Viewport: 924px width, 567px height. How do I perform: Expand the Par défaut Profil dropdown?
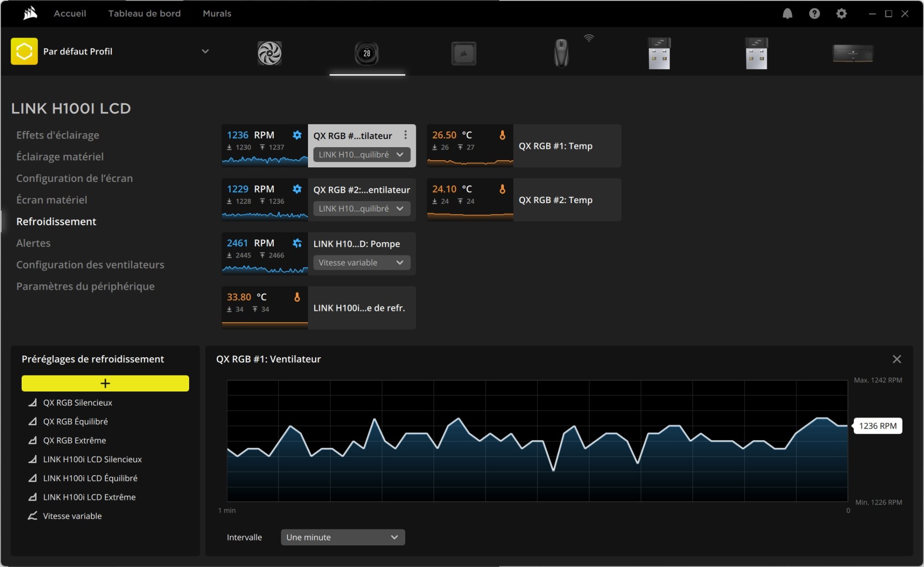pos(205,51)
